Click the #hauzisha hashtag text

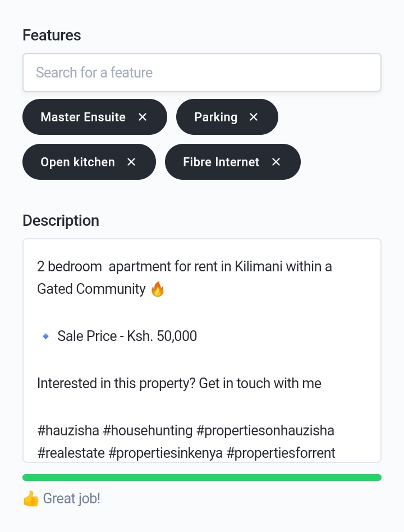click(x=68, y=430)
